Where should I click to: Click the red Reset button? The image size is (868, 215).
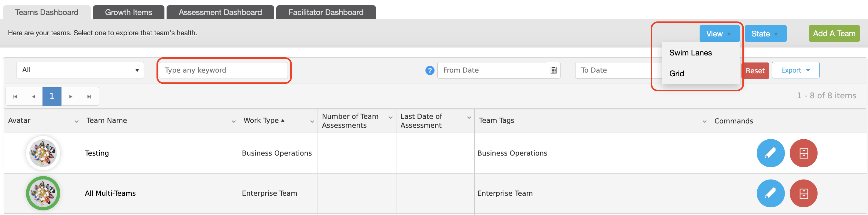(x=755, y=70)
